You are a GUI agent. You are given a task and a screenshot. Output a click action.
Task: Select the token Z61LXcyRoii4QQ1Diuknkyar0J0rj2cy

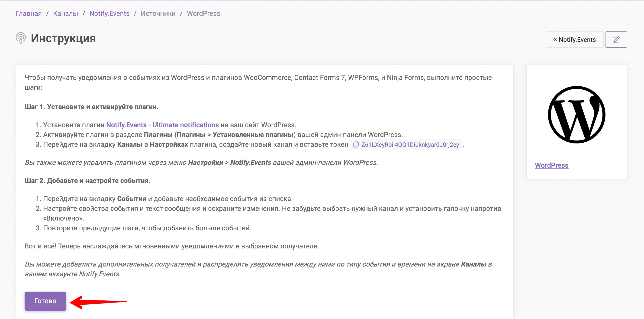[x=410, y=145]
